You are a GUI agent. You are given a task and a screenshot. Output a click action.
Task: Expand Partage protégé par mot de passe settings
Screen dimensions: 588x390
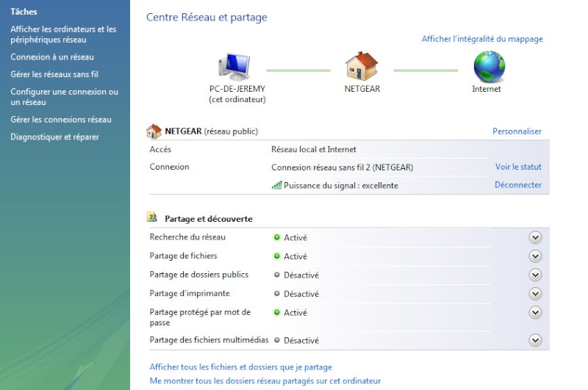pyautogui.click(x=535, y=312)
